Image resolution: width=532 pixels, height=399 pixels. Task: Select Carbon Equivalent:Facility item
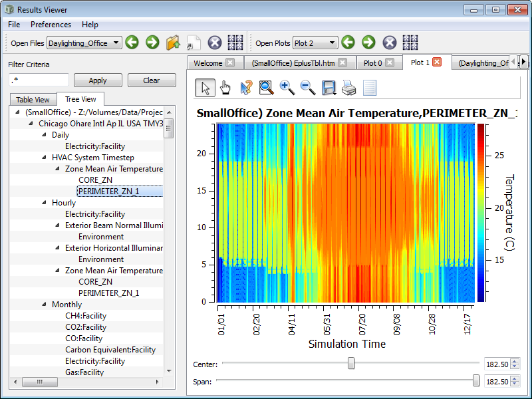(x=110, y=350)
